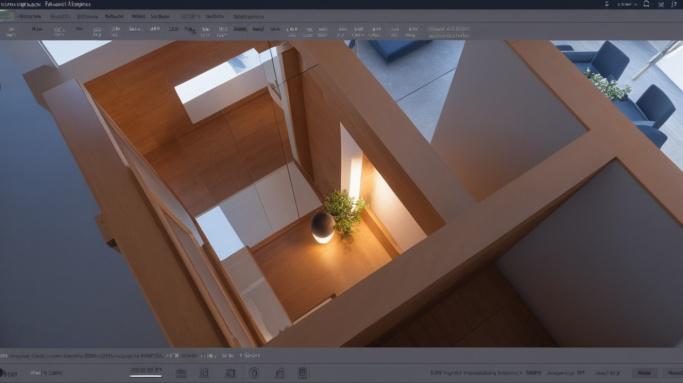Open the cursor-marked tool dropdown in the top toolbar
This screenshot has height=383, width=683.
190,30
